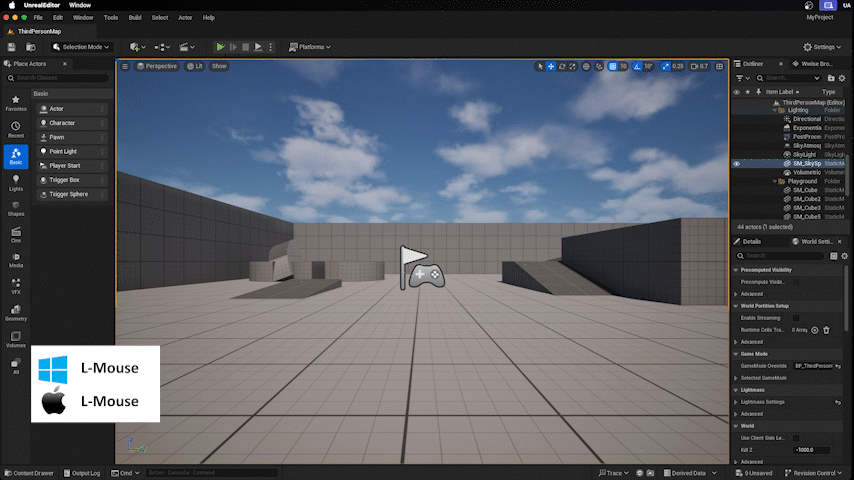Toggle the Use Client Side Level checkbox
The width and height of the screenshot is (854, 480).
(796, 438)
